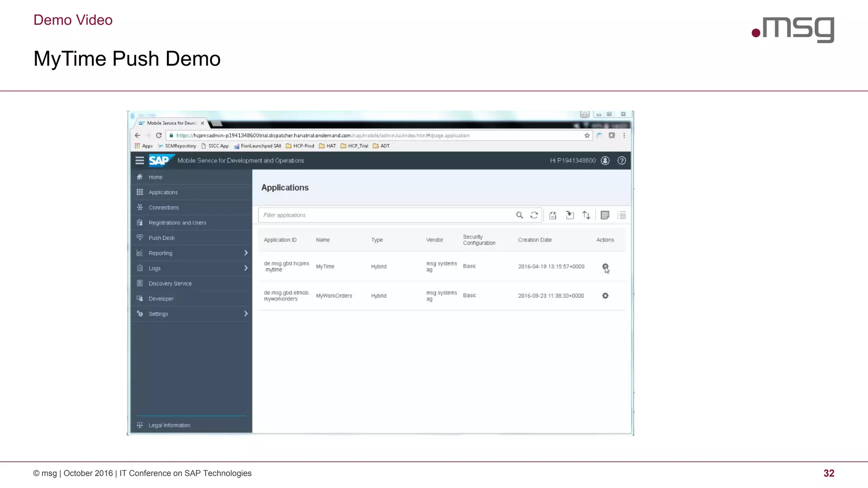Open actions gear for MyTime
This screenshot has width=868, height=488.
coord(605,267)
